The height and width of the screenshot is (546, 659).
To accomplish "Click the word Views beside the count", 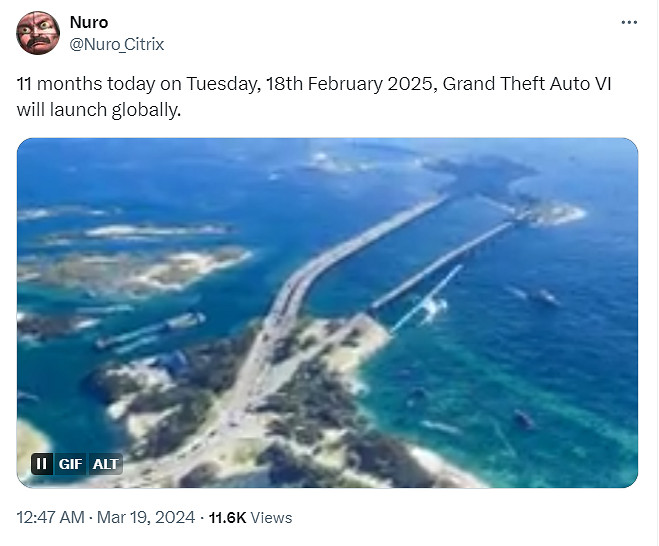I will [272, 518].
